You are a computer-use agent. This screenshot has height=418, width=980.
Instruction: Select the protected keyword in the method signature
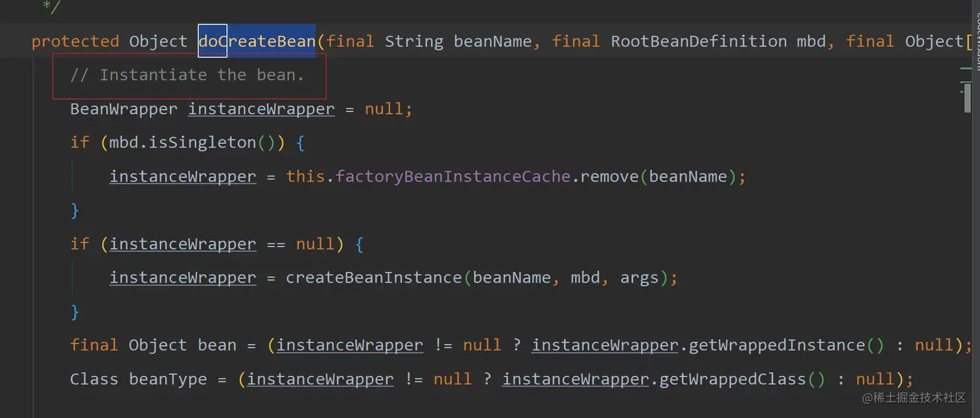coord(75,41)
